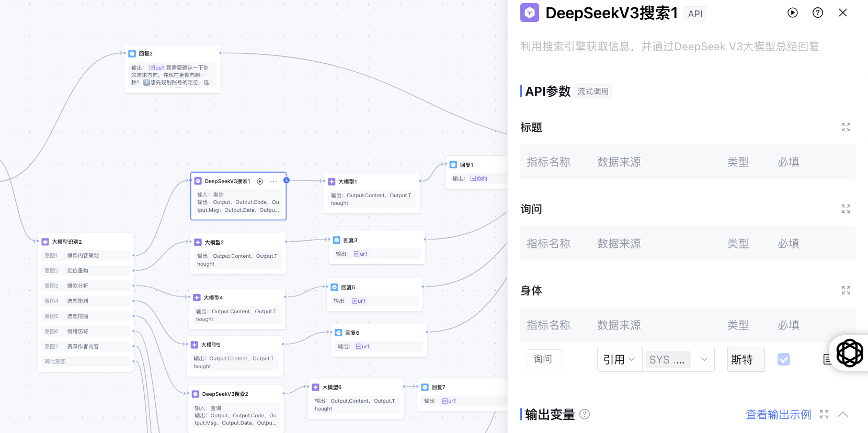Toggle the 必填 checkbox for 询问 parameter
The image size is (868, 433).
click(784, 359)
